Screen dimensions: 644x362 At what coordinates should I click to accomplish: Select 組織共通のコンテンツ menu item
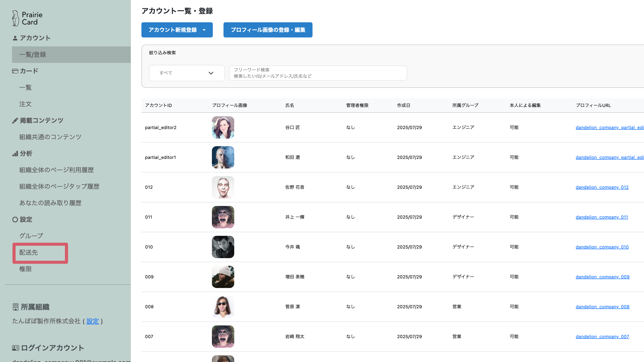coord(50,137)
